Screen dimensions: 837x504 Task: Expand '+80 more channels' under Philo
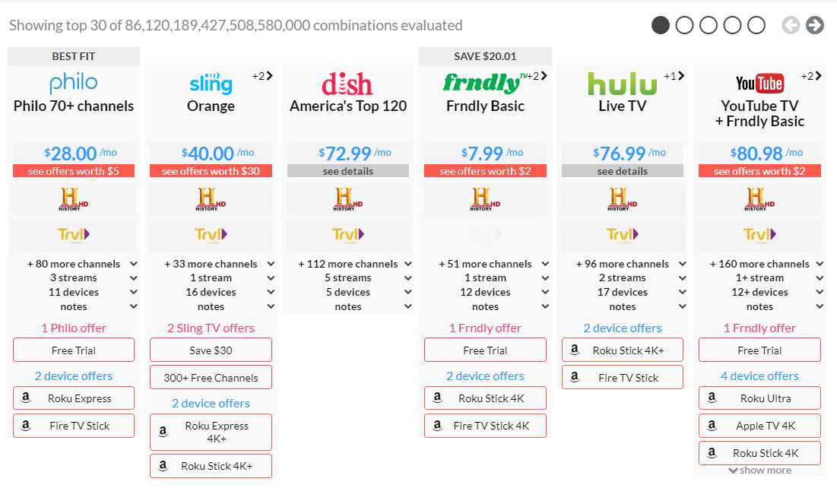coord(73,264)
